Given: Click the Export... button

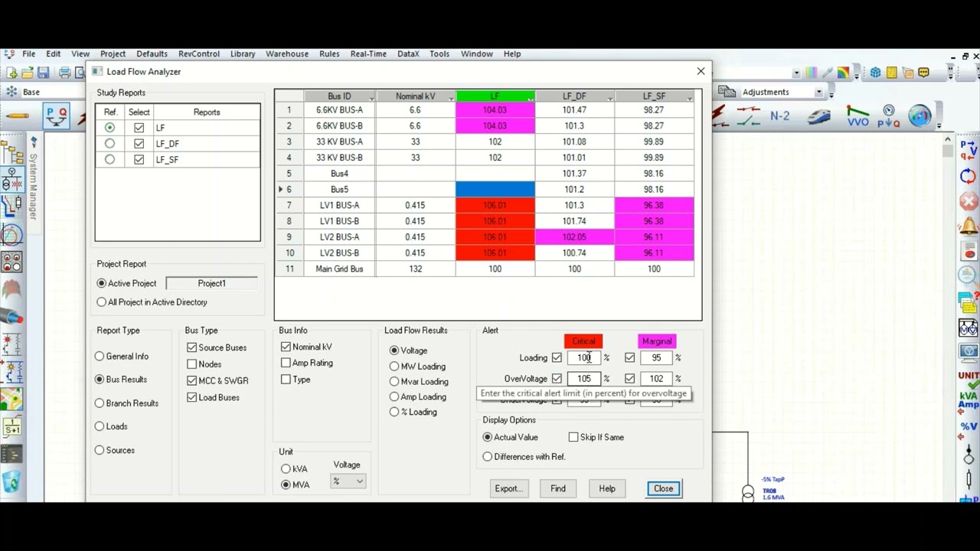Looking at the screenshot, I should (x=508, y=488).
